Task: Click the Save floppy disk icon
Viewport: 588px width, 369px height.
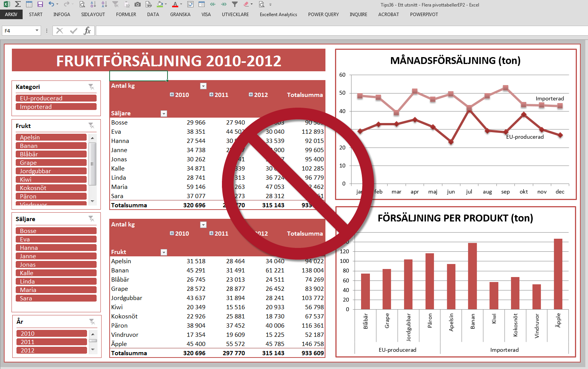Action: [x=40, y=4]
